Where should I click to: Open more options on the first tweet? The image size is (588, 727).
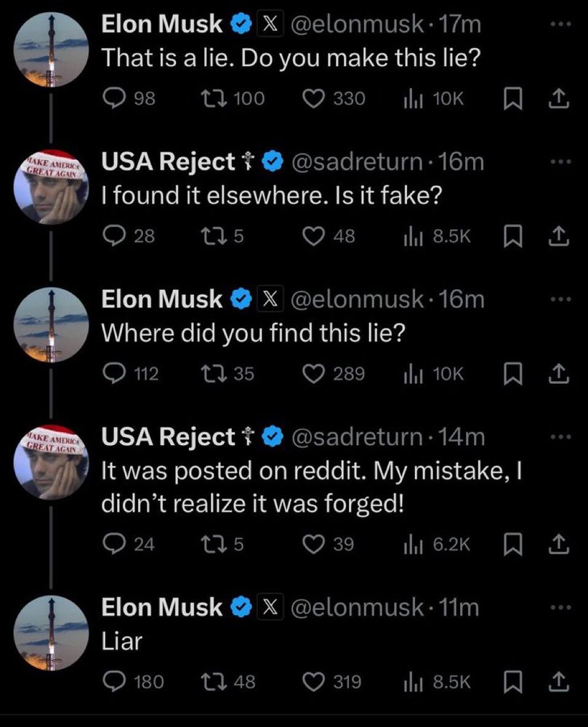[557, 24]
